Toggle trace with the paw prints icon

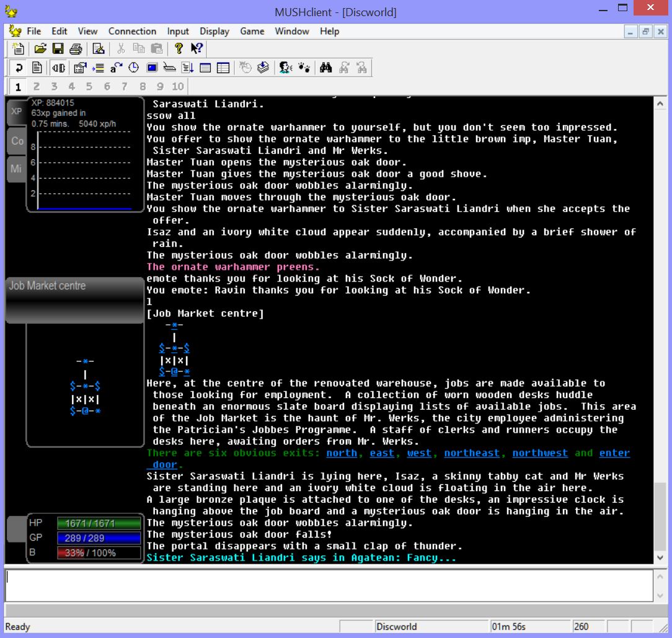click(x=304, y=68)
